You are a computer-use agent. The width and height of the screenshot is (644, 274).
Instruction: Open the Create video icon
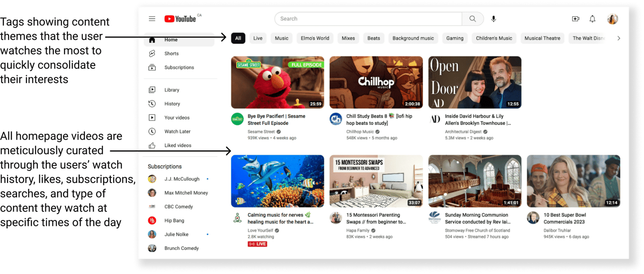click(576, 19)
